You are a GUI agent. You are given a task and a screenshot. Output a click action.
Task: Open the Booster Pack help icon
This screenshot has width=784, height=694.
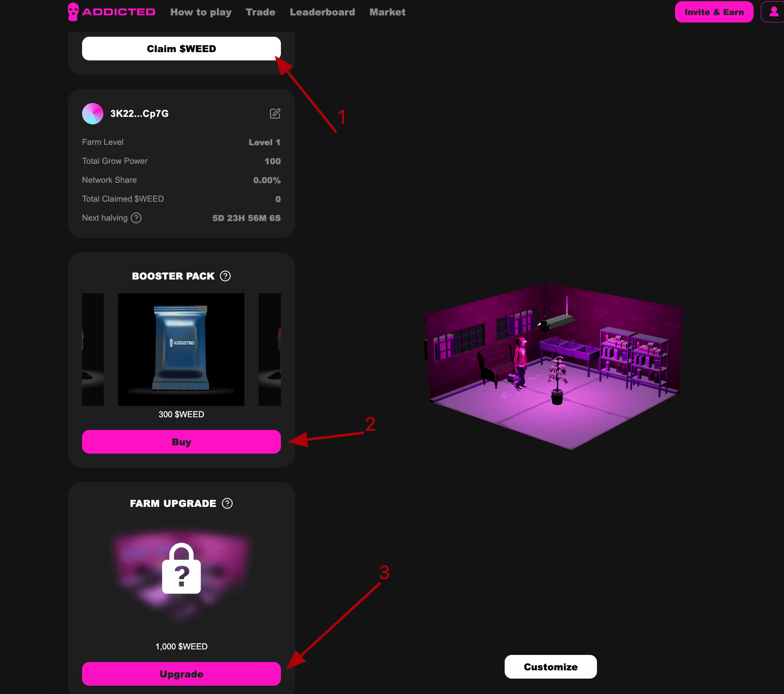[225, 276]
